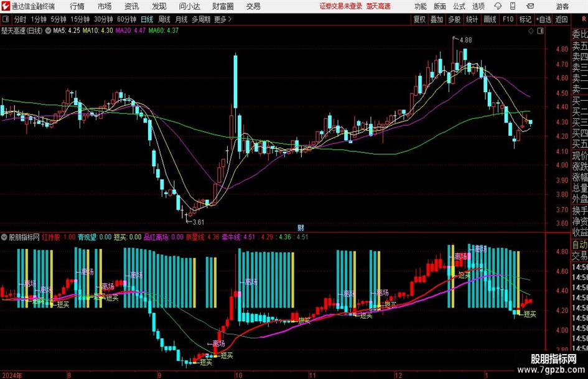Click month 12 timeline marker
Image resolution: width=588 pixels, height=379 pixels.
tap(398, 375)
